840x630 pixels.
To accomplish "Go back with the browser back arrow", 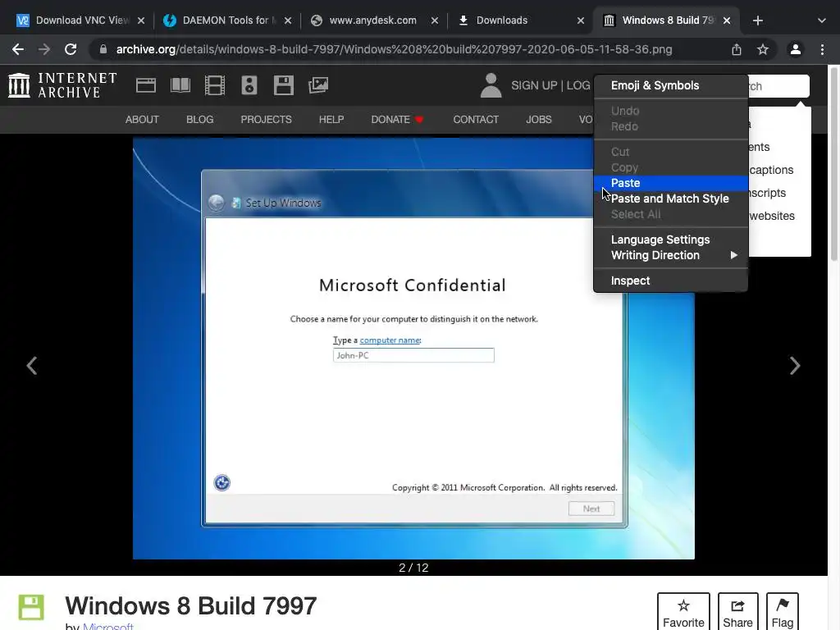I will pyautogui.click(x=18, y=49).
